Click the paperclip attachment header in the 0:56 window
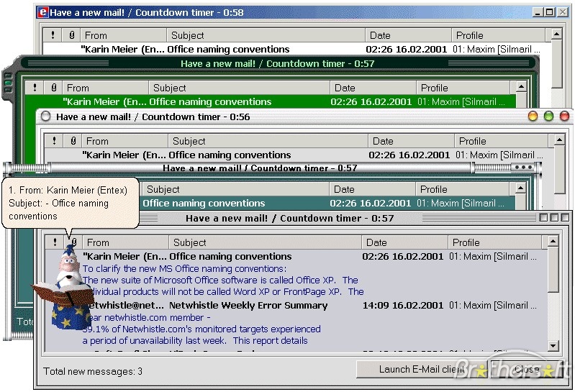Viewport: 575px width, 392px height. pyautogui.click(x=73, y=141)
